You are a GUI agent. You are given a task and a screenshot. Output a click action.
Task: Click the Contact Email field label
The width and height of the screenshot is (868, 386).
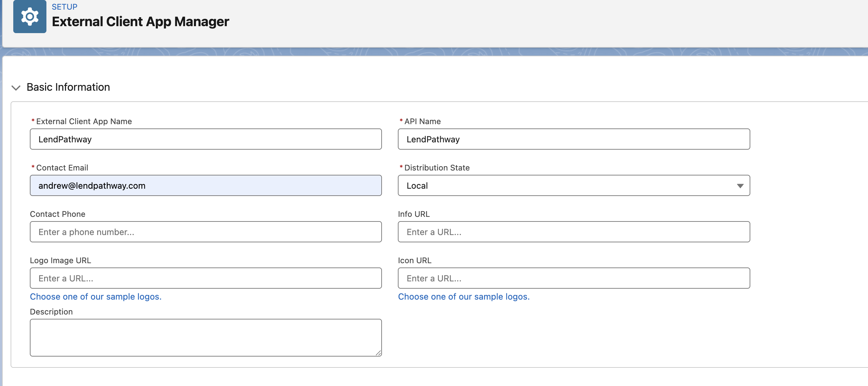(x=62, y=168)
